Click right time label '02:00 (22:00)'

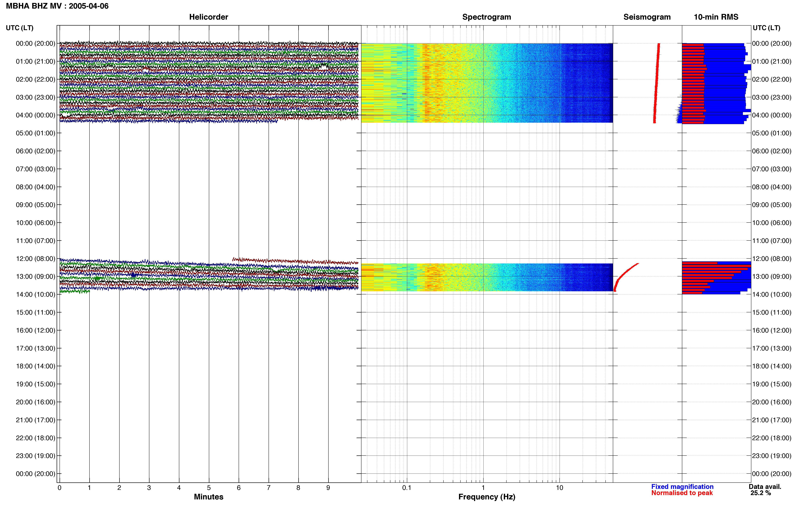pos(772,79)
